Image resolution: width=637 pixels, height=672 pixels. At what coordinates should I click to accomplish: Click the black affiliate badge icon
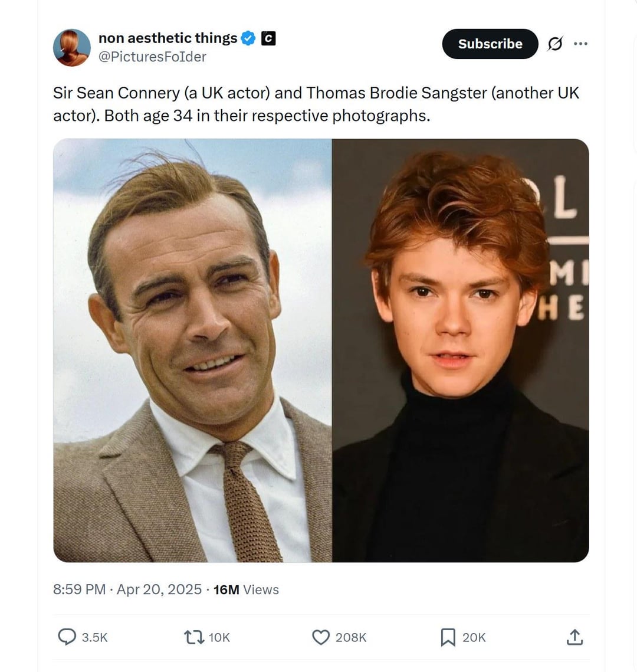[x=268, y=38]
